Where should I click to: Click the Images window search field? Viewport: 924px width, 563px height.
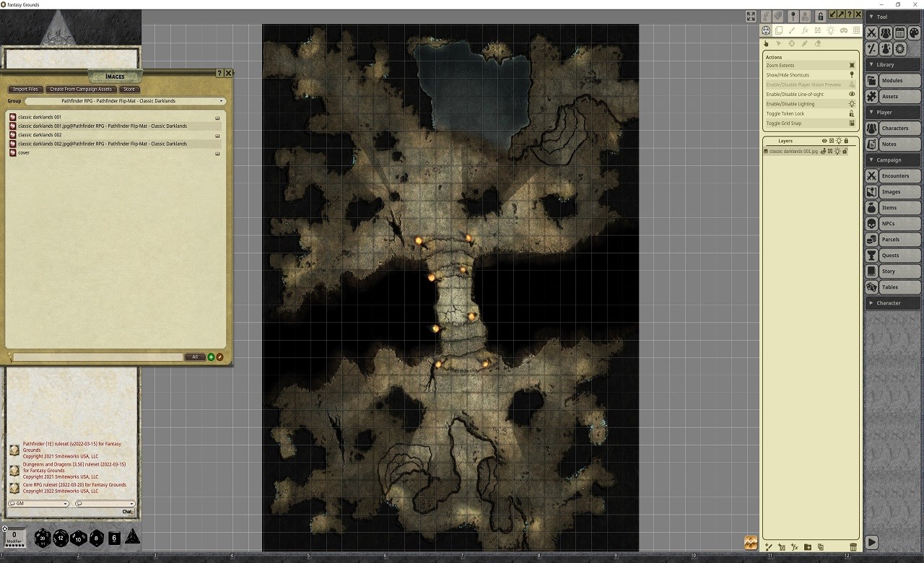(x=98, y=357)
